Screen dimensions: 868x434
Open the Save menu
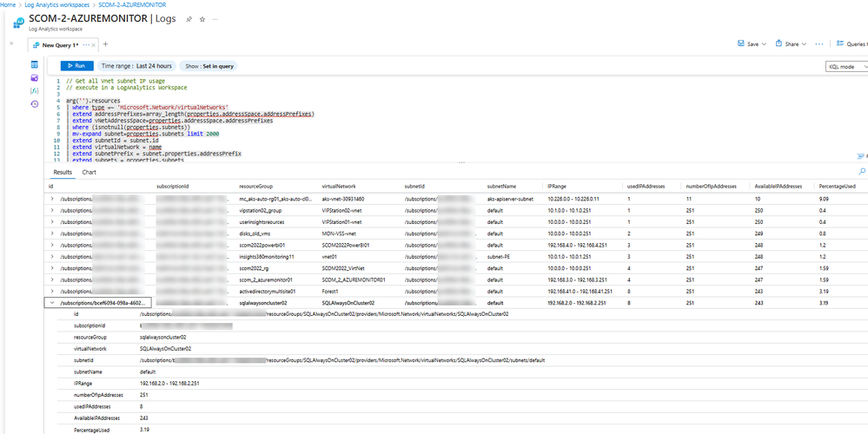(x=752, y=43)
